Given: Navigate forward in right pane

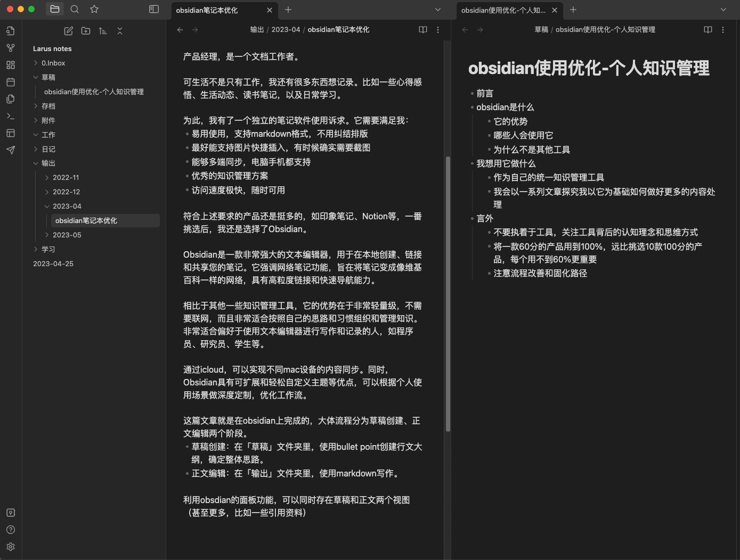Looking at the screenshot, I should click(x=480, y=30).
